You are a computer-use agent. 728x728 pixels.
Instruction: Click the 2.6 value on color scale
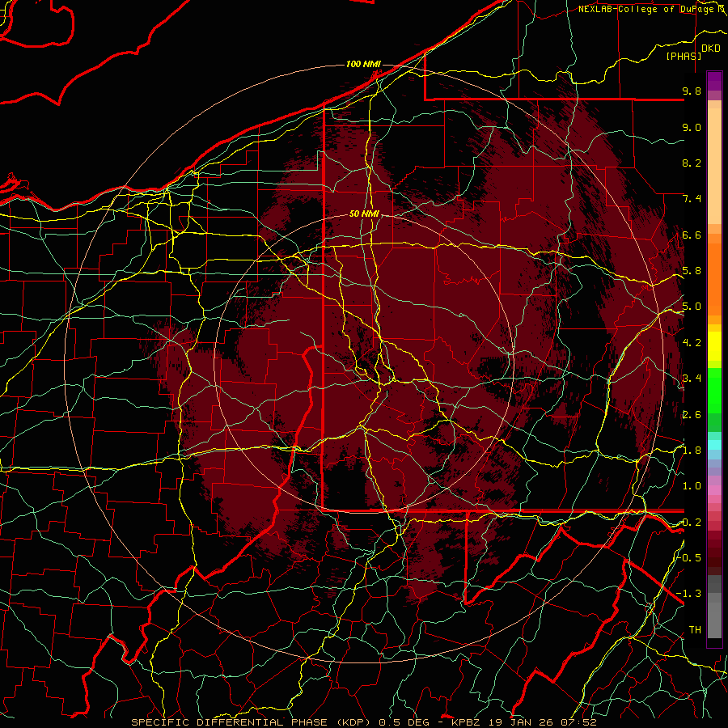tap(692, 415)
